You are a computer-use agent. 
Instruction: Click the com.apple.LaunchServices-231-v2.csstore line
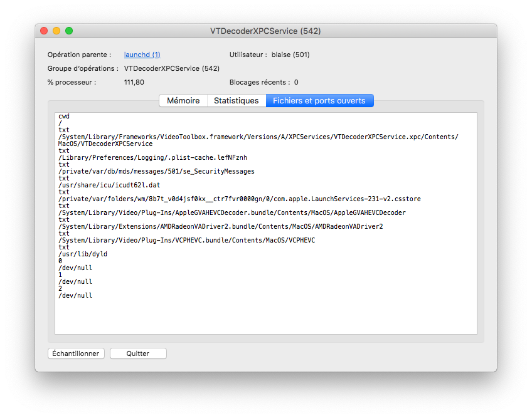pos(240,199)
